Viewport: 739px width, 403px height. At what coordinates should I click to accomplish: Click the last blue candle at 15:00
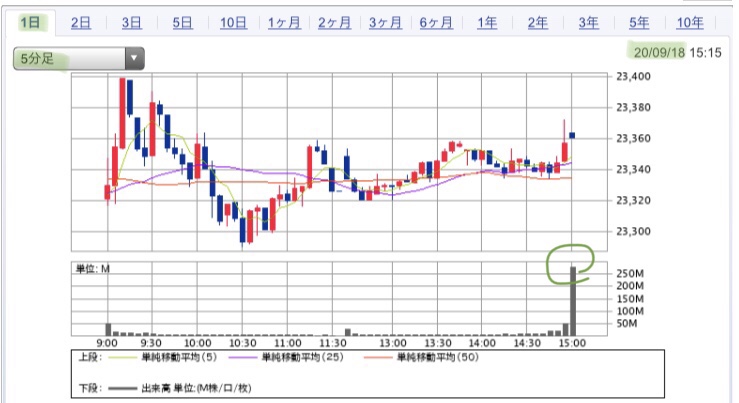572,135
